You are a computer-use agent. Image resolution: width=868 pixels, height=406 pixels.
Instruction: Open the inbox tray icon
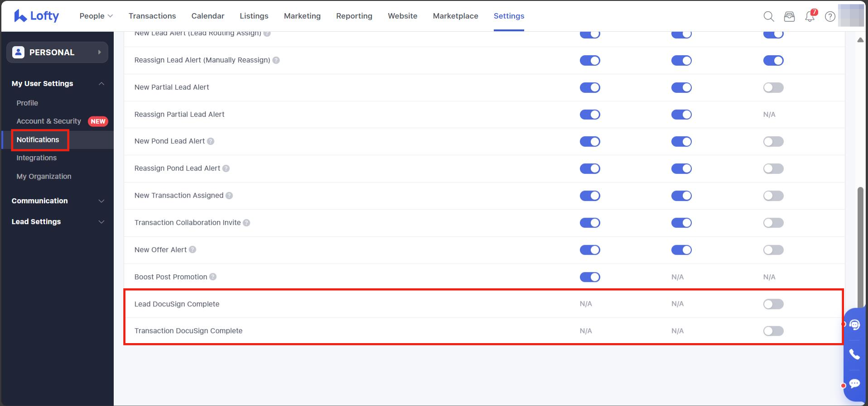coord(789,16)
